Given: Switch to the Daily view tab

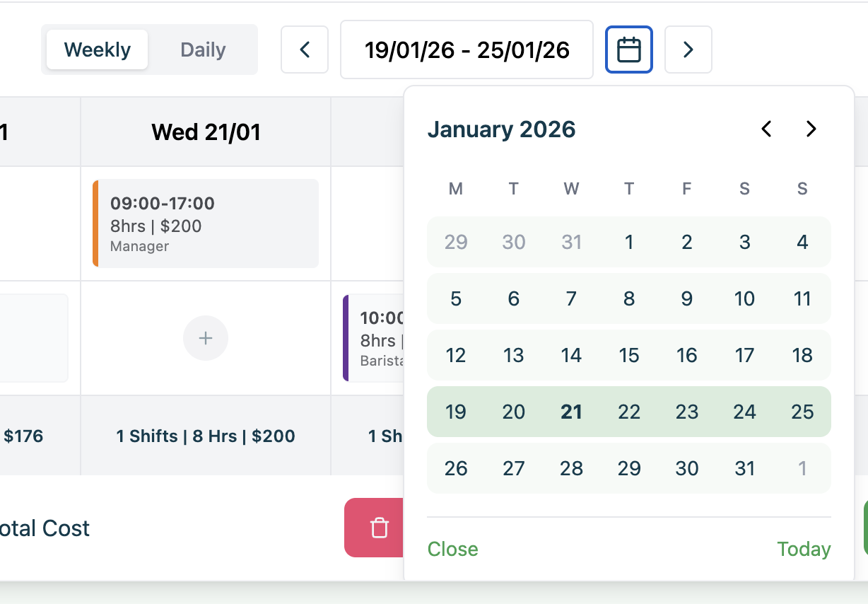Looking at the screenshot, I should tap(203, 50).
